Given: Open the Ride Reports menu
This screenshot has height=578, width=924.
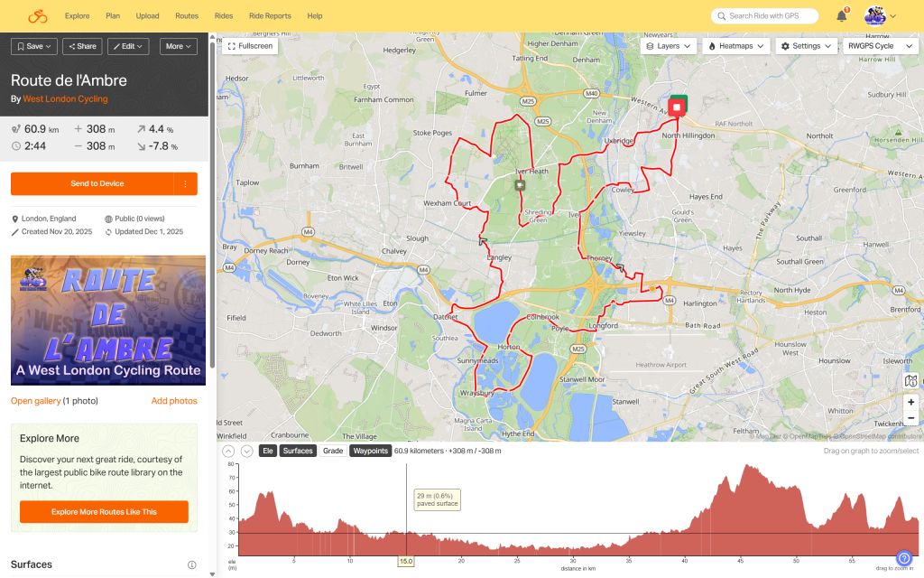Looking at the screenshot, I should 270,16.
